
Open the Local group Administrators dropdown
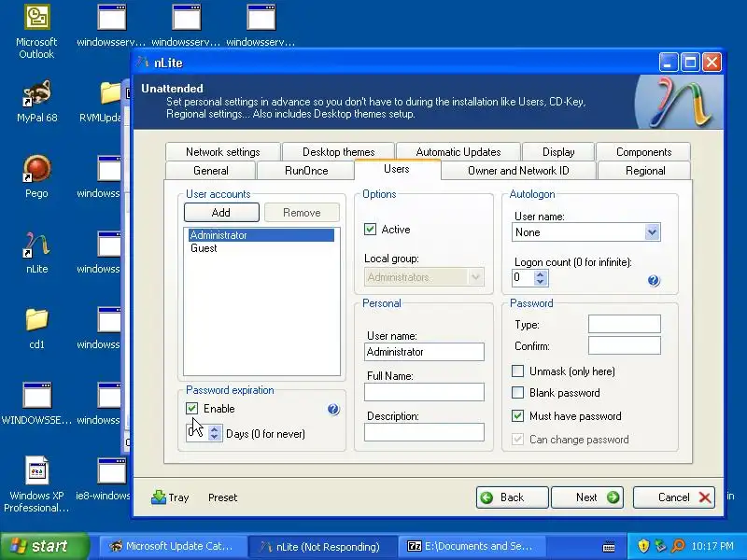475,277
